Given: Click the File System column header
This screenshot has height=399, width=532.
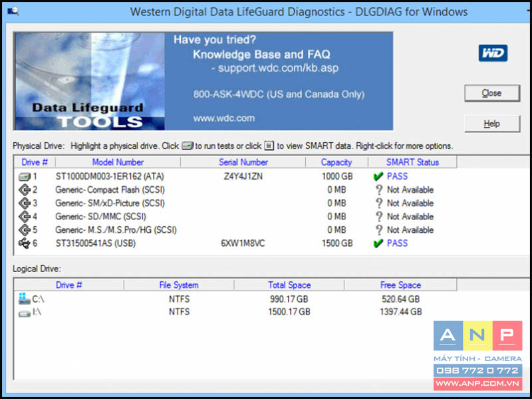Looking at the screenshot, I should click(x=179, y=285).
